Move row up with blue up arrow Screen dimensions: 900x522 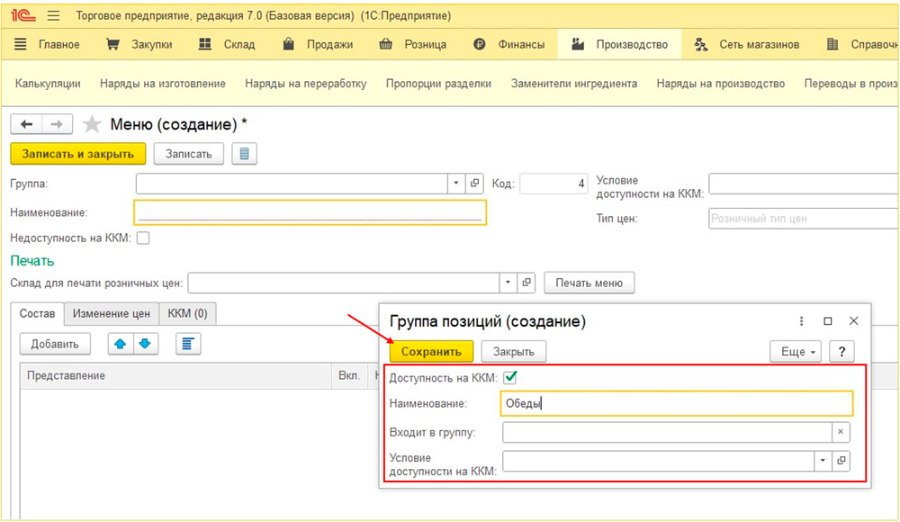pos(120,344)
